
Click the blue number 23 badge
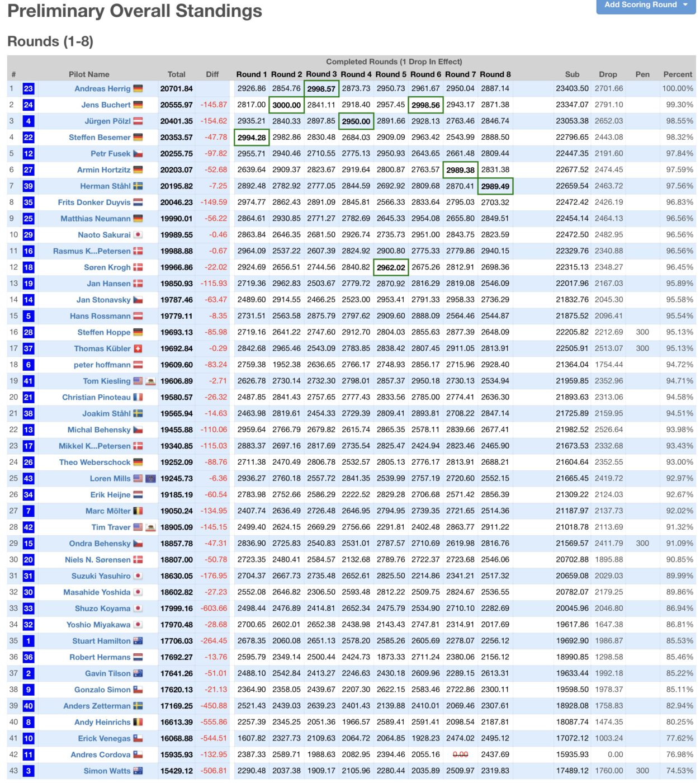(x=29, y=89)
